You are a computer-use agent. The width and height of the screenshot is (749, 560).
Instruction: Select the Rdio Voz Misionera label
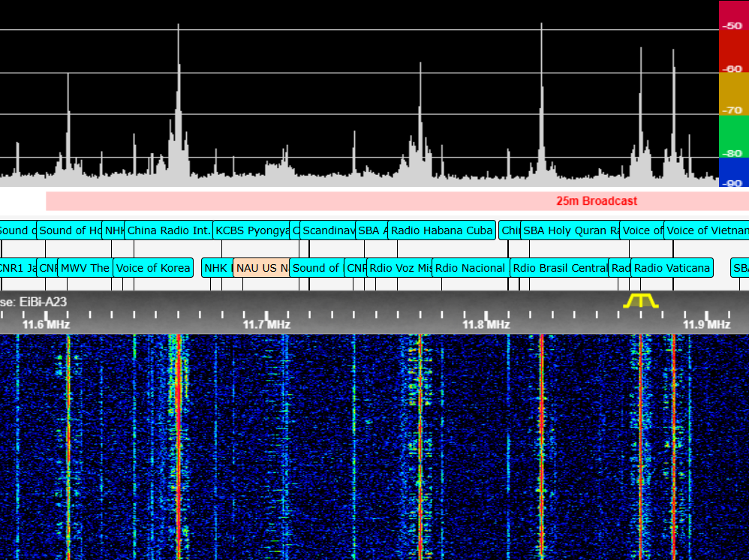(x=398, y=267)
